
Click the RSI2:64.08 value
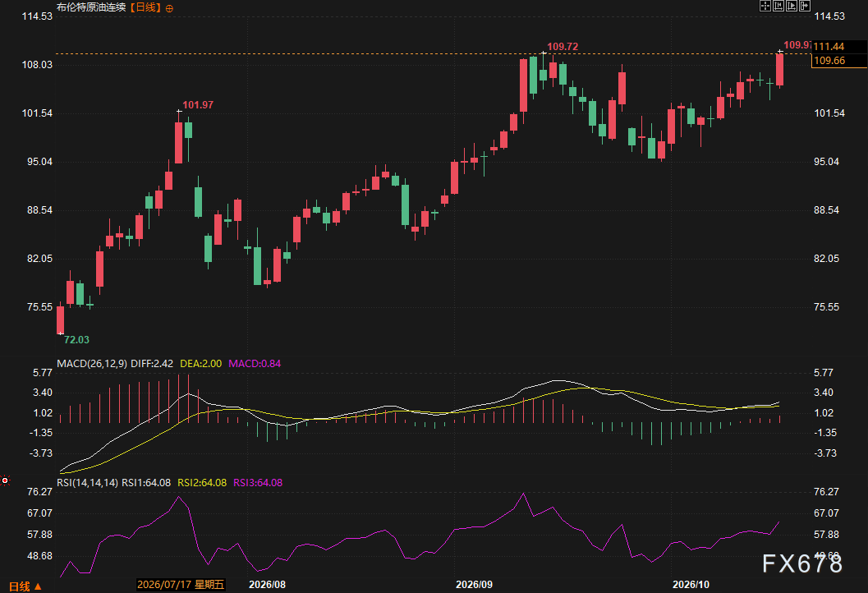202,483
